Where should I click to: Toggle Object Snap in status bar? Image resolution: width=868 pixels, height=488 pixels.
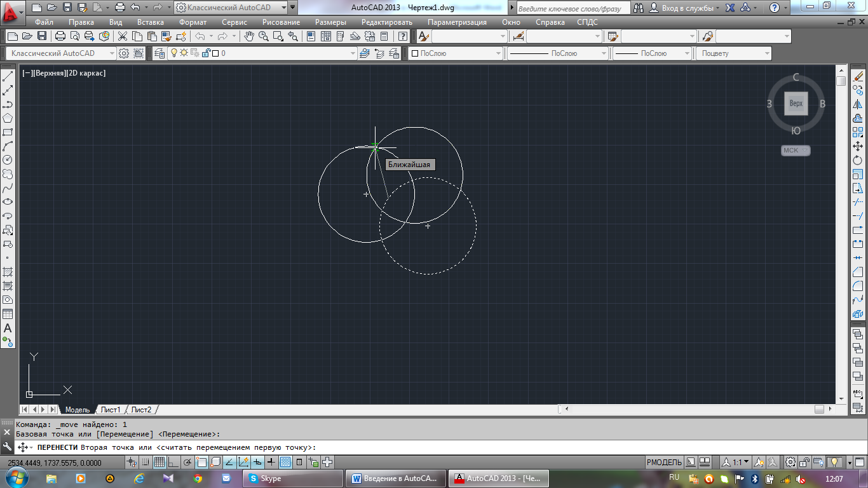[201, 462]
